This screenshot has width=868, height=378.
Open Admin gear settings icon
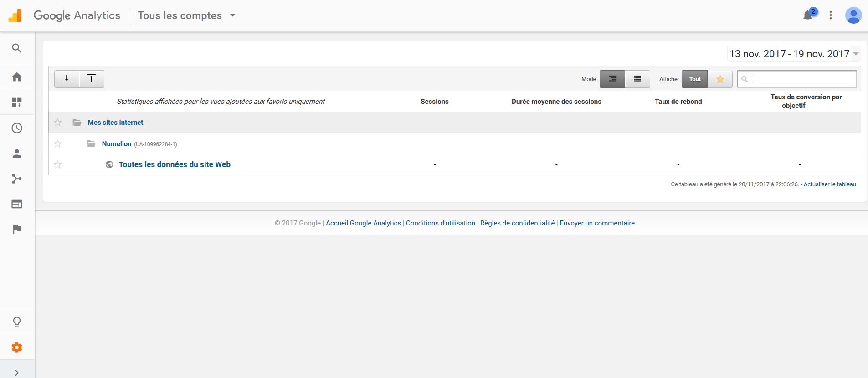coord(17,347)
